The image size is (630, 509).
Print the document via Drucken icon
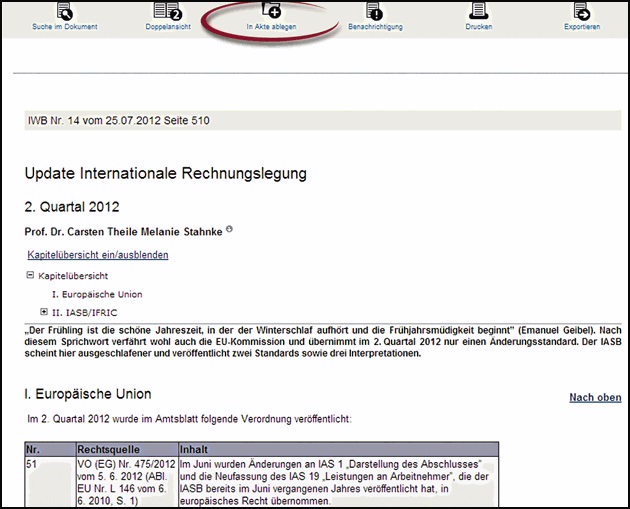point(478,11)
